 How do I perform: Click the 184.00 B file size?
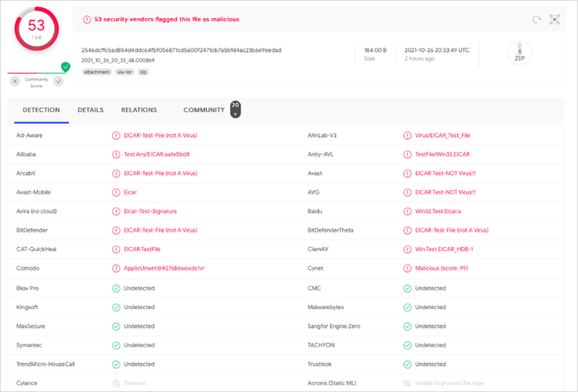375,50
